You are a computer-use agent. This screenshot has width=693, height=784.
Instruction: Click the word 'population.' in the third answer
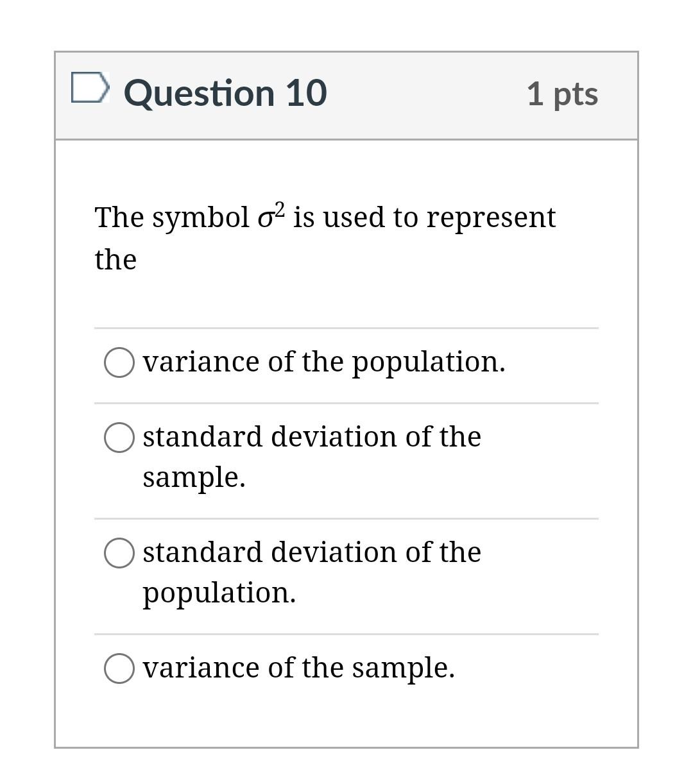[219, 593]
